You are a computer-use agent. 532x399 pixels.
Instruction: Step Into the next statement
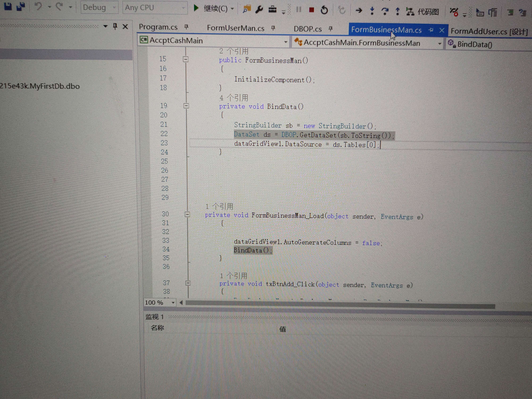tap(372, 11)
